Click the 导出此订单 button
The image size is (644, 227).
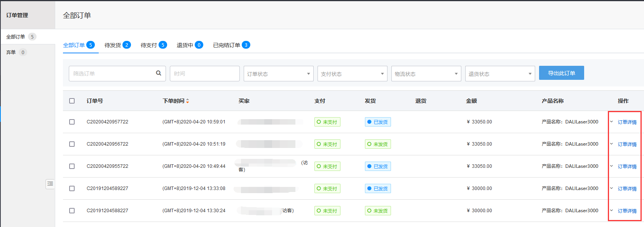click(561, 73)
